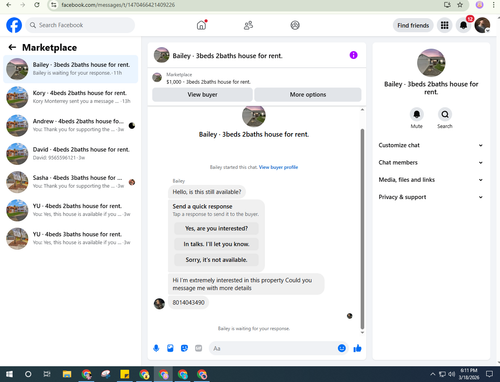The image size is (500, 382).
Task: Open the Facebook logo home link
Action: (x=14, y=25)
